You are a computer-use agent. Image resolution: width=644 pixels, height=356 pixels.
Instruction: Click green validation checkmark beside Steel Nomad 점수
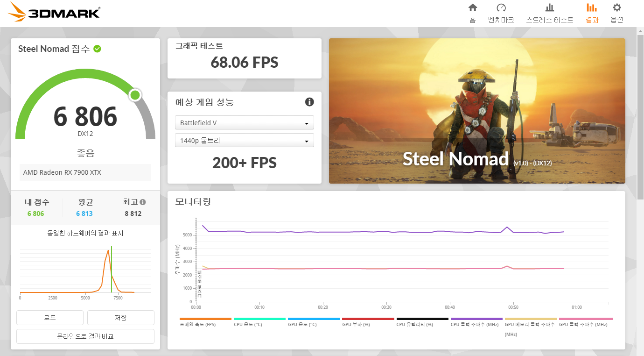pos(97,49)
